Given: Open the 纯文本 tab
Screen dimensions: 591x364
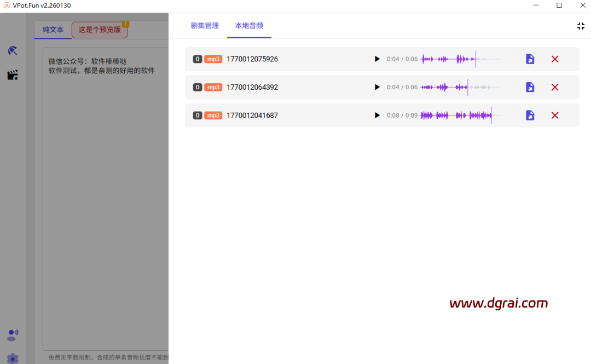Looking at the screenshot, I should (x=53, y=30).
